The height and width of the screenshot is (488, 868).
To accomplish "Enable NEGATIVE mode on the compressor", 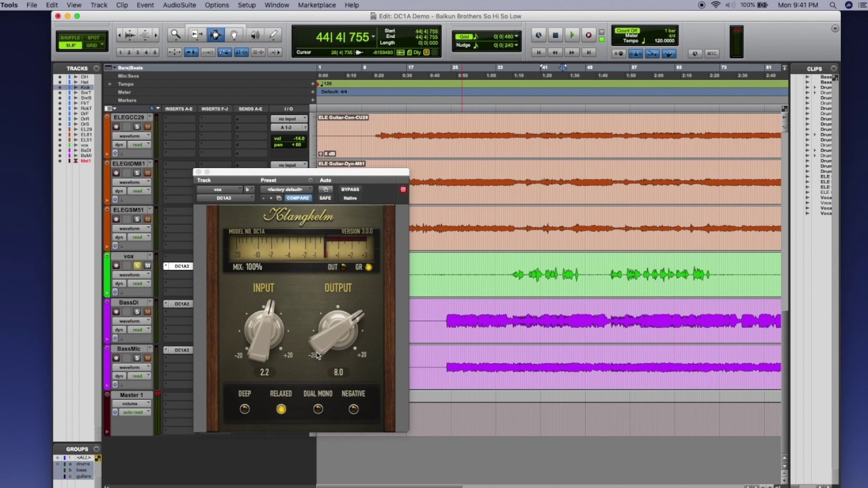I will pos(353,409).
